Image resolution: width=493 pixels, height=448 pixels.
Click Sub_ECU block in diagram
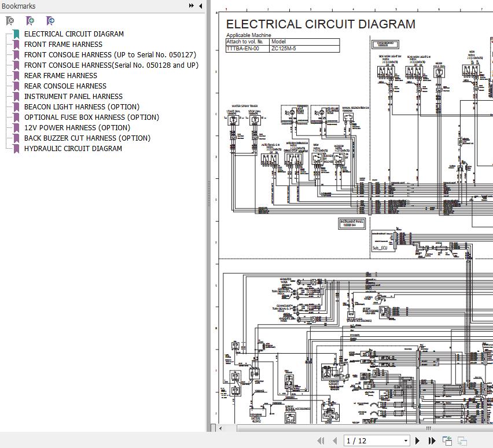click(x=383, y=241)
